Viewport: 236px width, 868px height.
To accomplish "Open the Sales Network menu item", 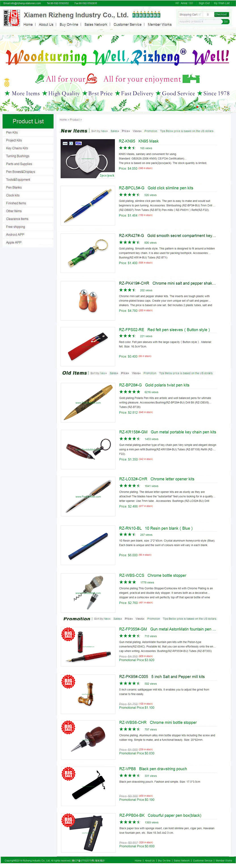I will (96, 25).
